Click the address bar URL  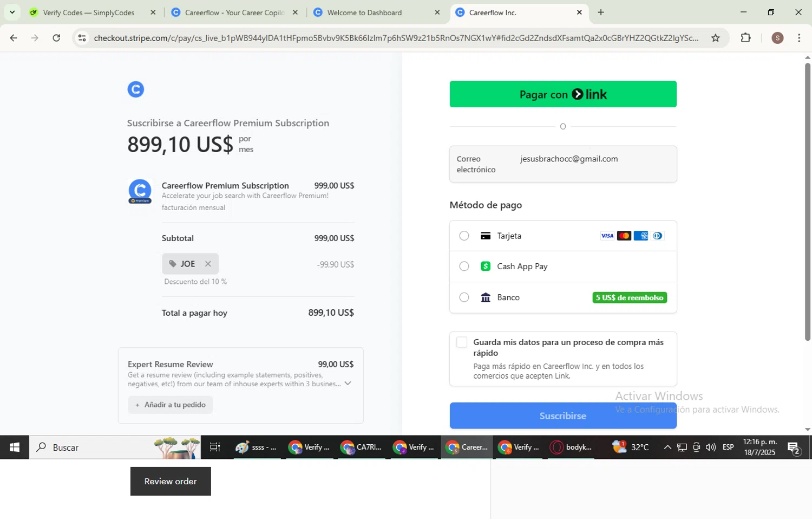click(396, 38)
